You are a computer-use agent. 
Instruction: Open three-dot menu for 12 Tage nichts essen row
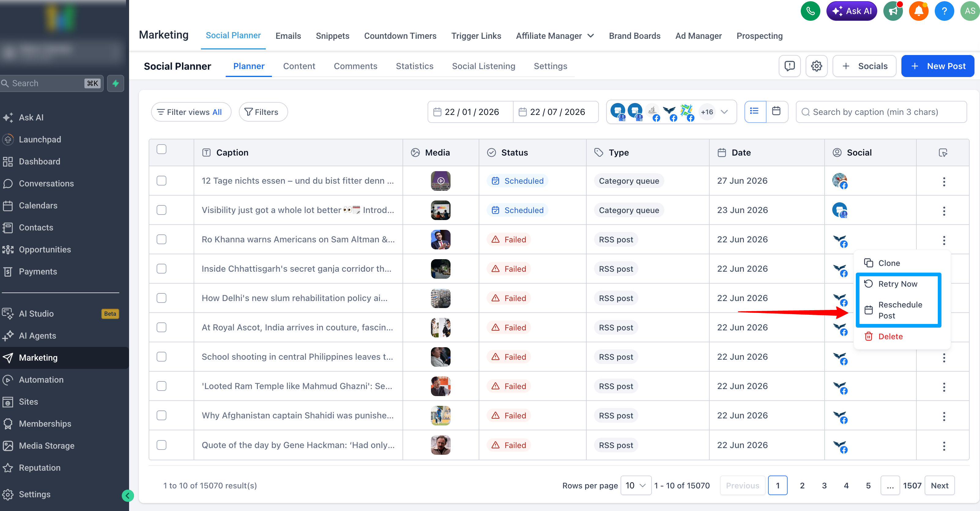point(944,181)
